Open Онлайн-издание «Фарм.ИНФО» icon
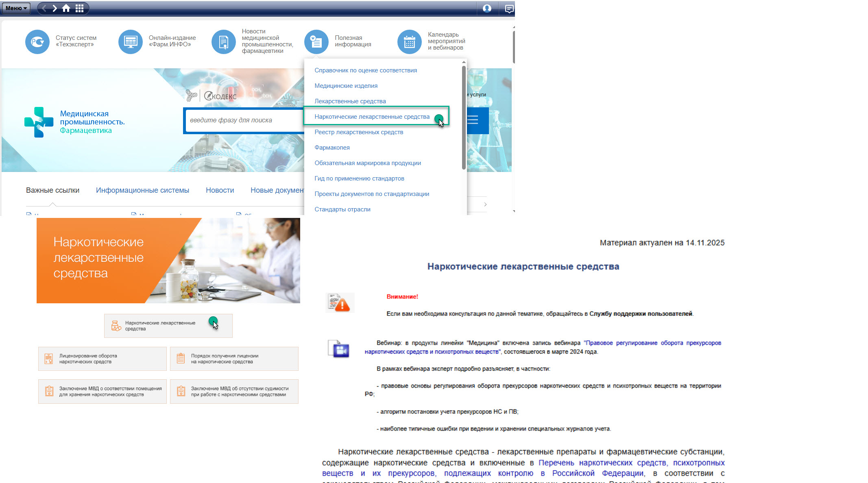Screen dimensions: 868x483 coord(130,41)
